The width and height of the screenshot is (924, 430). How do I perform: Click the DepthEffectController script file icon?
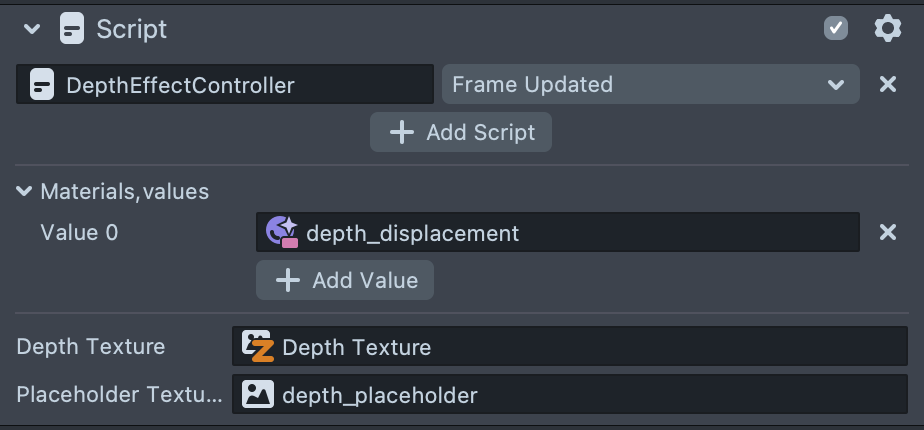42,85
